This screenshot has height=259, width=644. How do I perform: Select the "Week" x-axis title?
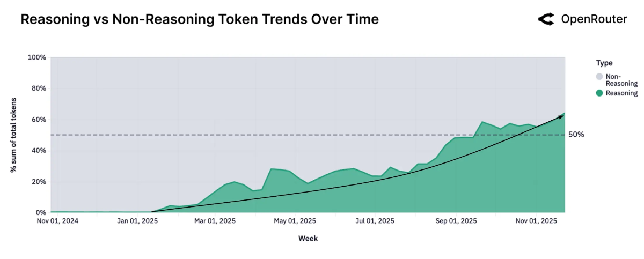(x=308, y=238)
